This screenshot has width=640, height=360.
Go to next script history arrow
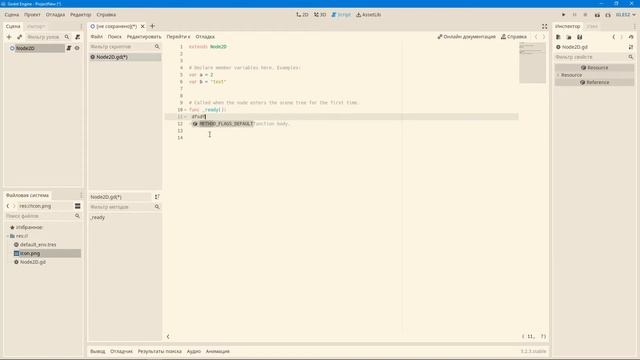pyautogui.click(x=544, y=37)
